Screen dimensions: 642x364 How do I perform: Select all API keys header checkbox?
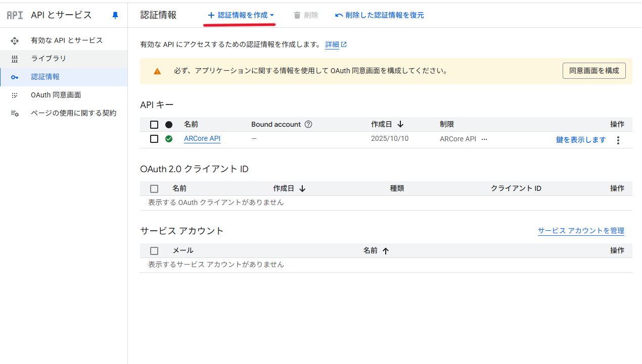pos(154,124)
